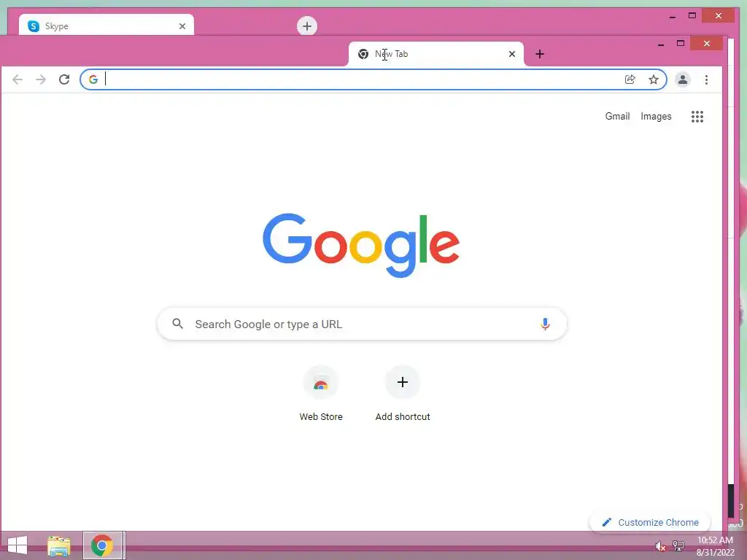Close the New Tab tab
Image resolution: width=747 pixels, height=560 pixels.
tap(512, 54)
